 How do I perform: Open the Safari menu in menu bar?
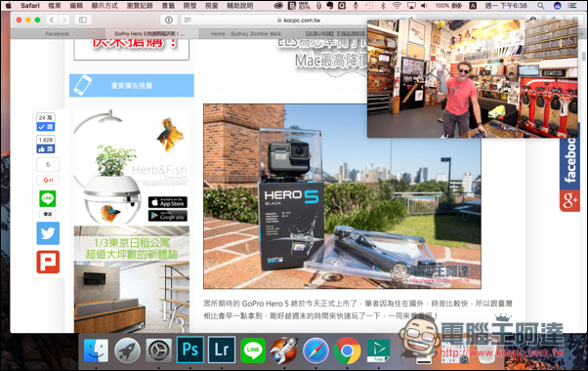click(x=30, y=5)
